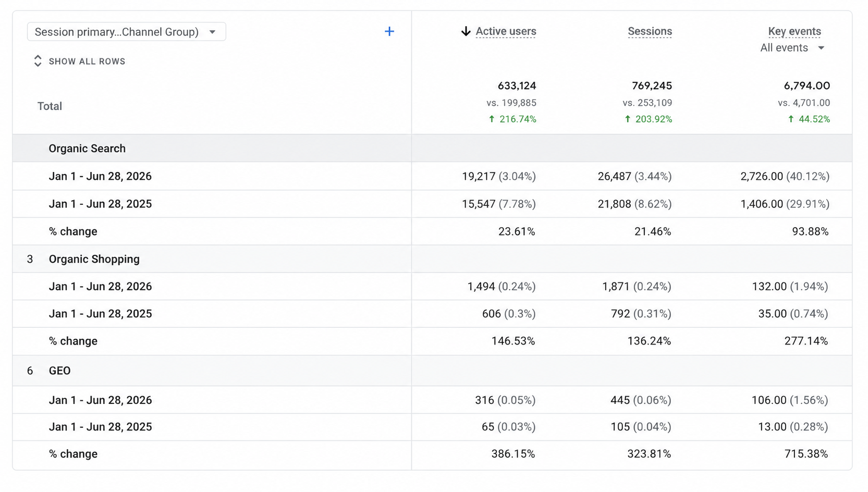Screen dimensions: 868x492
Task: Select the GEO channel row
Action: [x=432, y=371]
